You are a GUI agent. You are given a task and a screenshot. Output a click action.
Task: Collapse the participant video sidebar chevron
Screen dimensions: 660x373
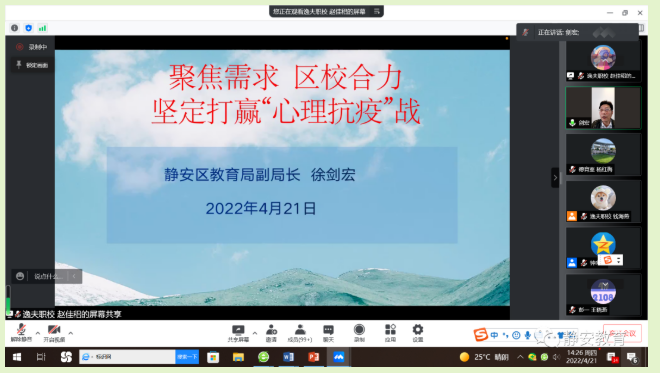pyautogui.click(x=555, y=178)
